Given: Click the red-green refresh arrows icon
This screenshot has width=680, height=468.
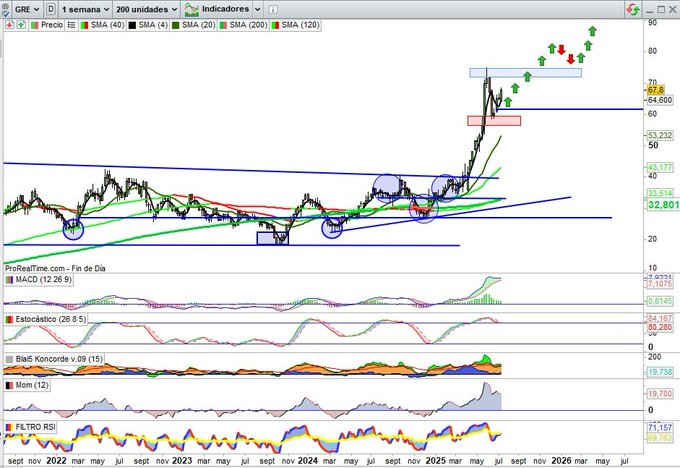Looking at the screenshot, I should (x=633, y=9).
